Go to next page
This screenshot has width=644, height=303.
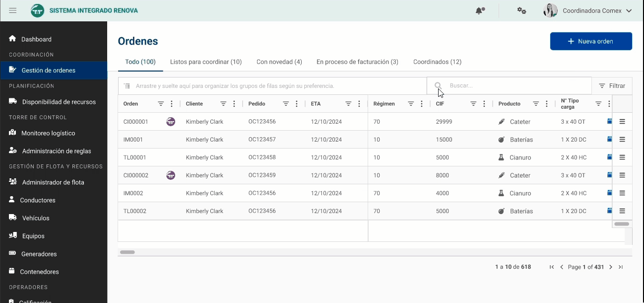(611, 267)
